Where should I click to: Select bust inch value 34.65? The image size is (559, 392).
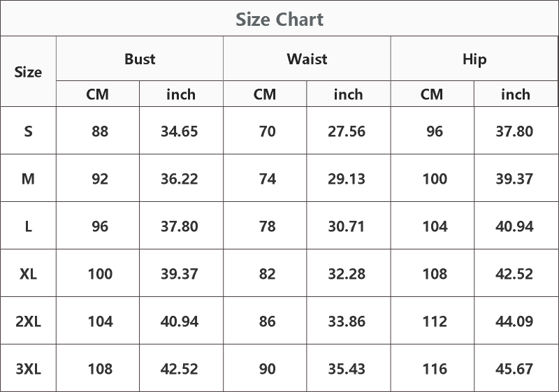click(180, 131)
